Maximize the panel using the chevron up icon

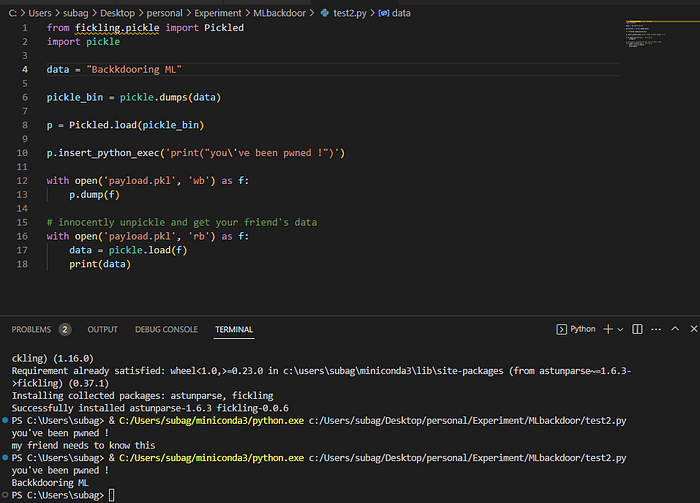(x=675, y=329)
